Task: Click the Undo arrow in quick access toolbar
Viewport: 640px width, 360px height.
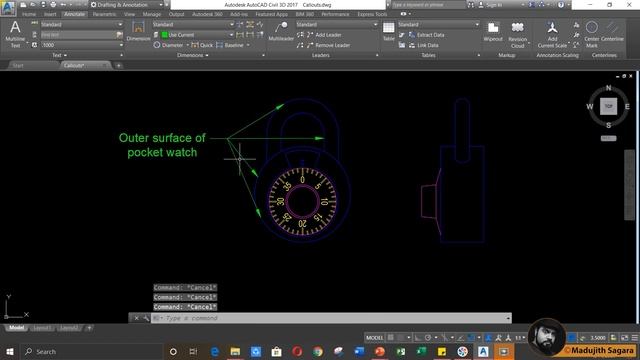Action: click(63, 4)
